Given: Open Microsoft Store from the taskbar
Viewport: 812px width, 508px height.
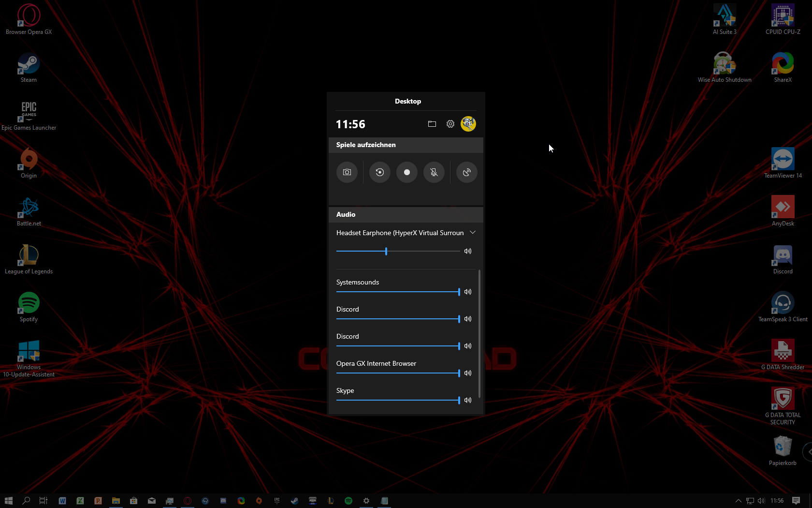Looking at the screenshot, I should (134, 501).
